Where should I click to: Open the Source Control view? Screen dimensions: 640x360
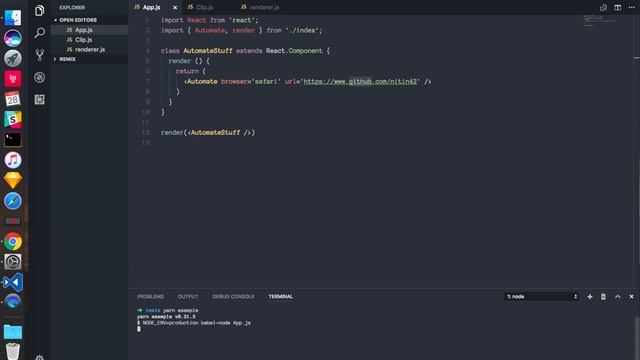(x=40, y=55)
